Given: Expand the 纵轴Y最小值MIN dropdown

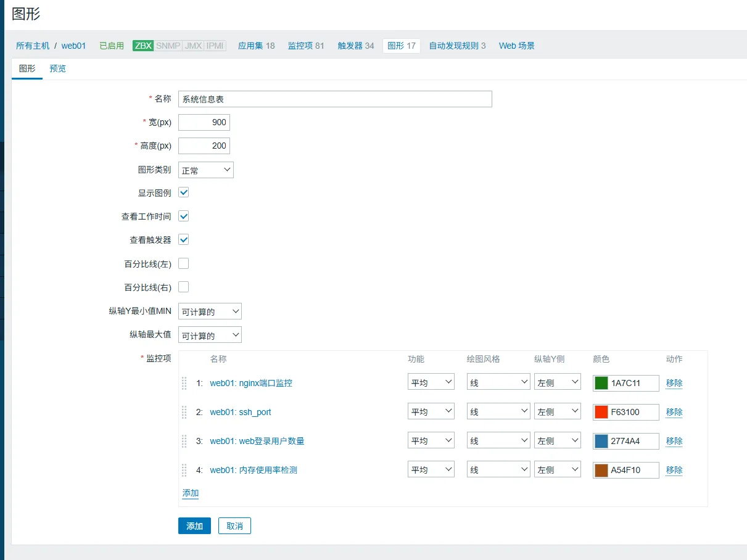Looking at the screenshot, I should (210, 311).
